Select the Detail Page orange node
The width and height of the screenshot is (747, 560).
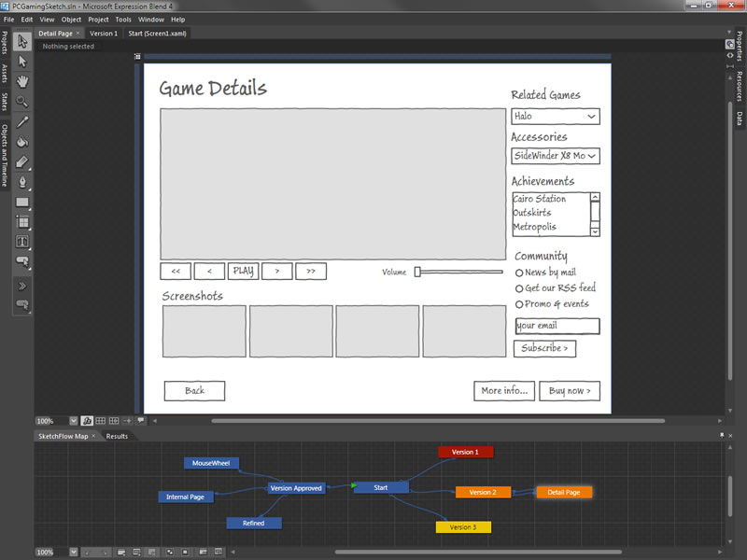click(564, 493)
